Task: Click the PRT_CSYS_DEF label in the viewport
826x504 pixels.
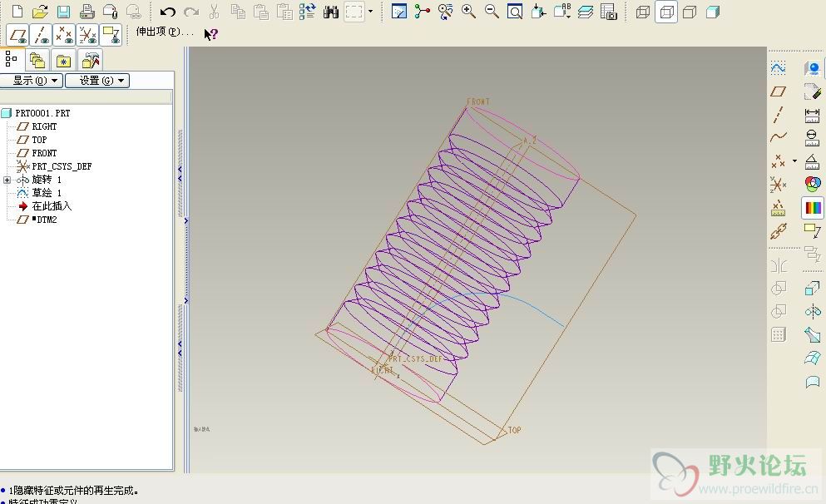Action: [415, 358]
